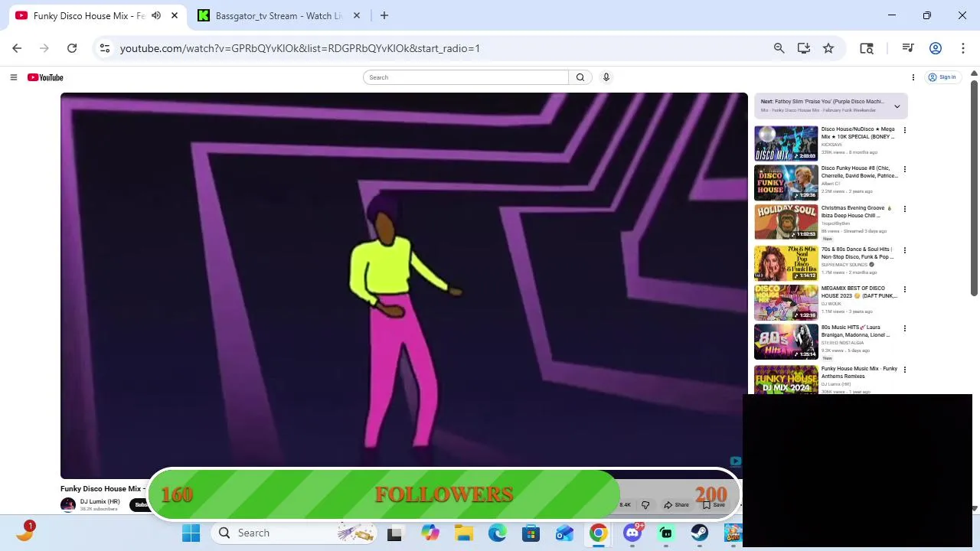Open Discord from the taskbar

click(632, 533)
